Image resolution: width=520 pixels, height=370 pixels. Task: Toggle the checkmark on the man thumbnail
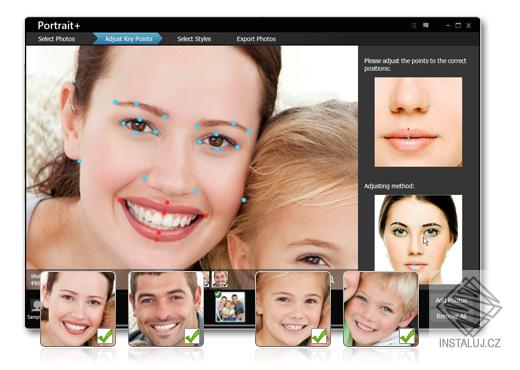(193, 336)
